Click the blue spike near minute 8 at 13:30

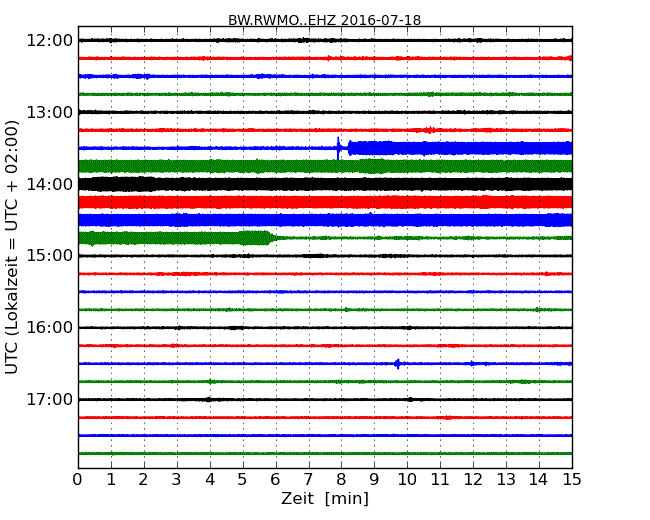point(338,148)
